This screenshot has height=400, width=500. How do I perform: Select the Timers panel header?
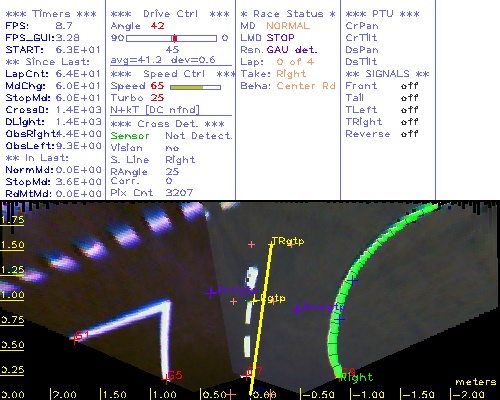pyautogui.click(x=51, y=14)
